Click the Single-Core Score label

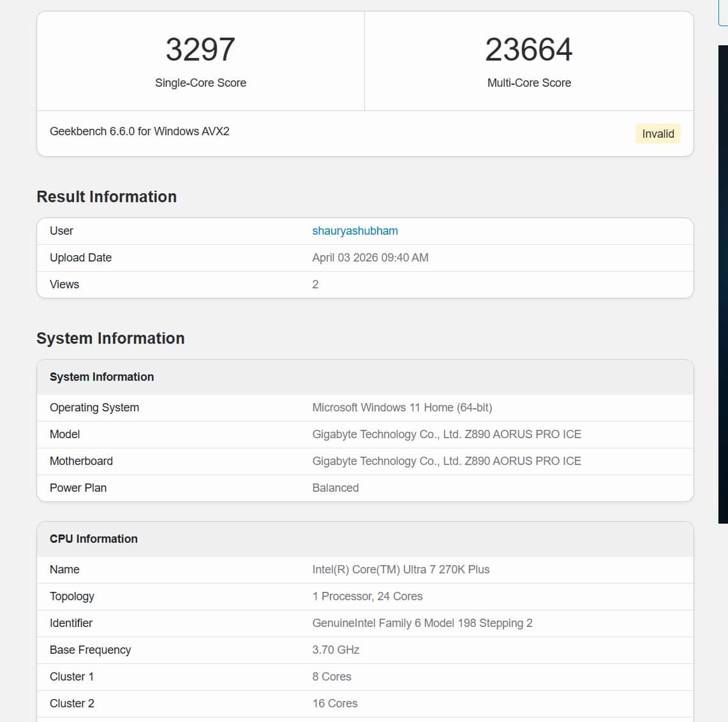pos(200,83)
